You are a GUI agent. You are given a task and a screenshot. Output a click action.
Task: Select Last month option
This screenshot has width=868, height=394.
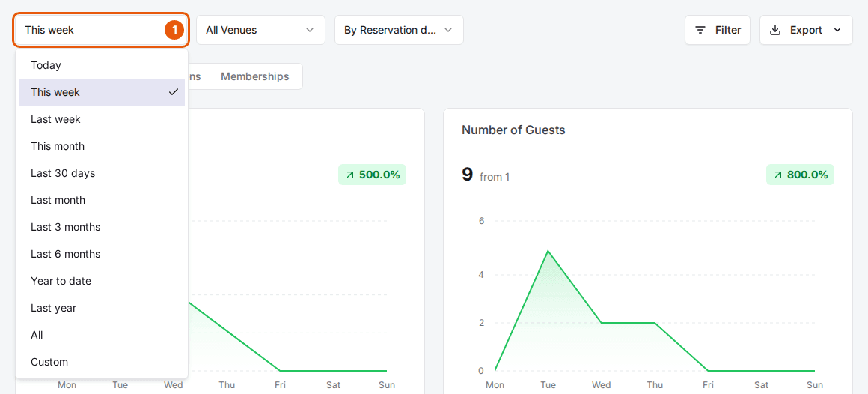click(x=102, y=200)
